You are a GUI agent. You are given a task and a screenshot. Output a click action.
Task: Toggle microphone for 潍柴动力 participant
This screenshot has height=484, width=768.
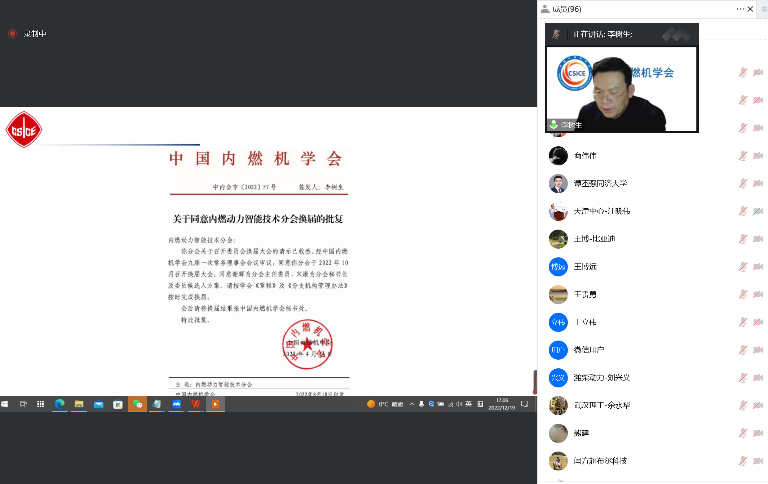click(742, 377)
